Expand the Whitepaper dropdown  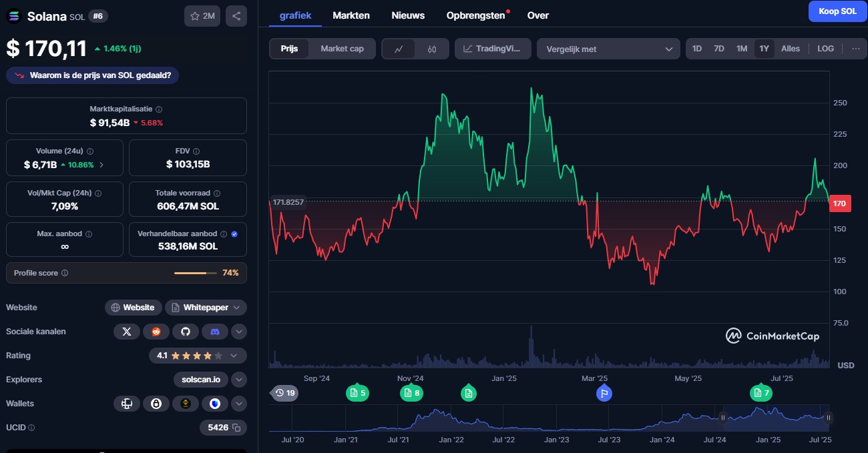click(206, 308)
